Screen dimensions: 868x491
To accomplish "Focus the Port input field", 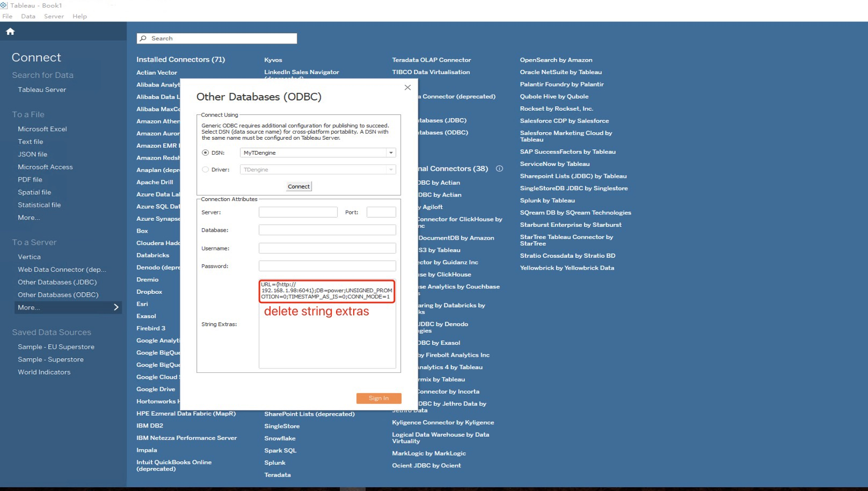I will click(x=381, y=212).
